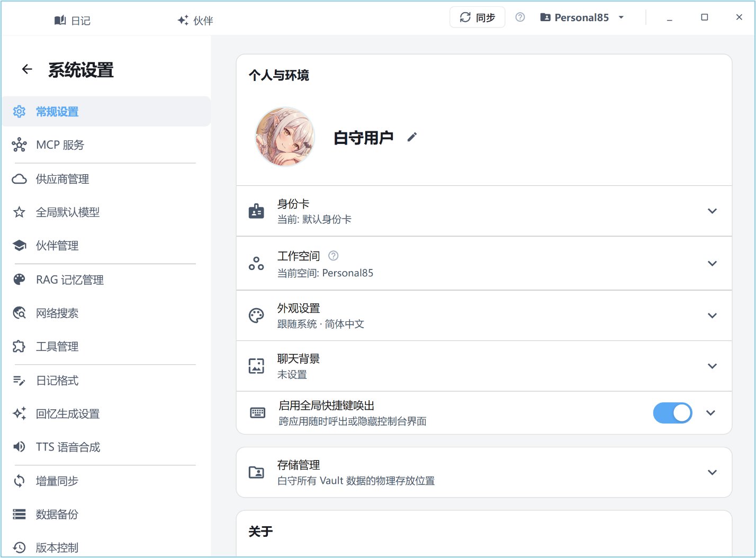The image size is (756, 558).
Task: Open the 全局默认模型 settings page
Action: click(x=106, y=212)
